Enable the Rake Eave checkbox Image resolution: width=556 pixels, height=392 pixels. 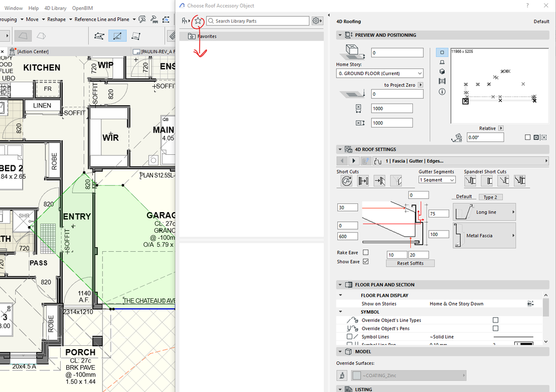coord(366,252)
